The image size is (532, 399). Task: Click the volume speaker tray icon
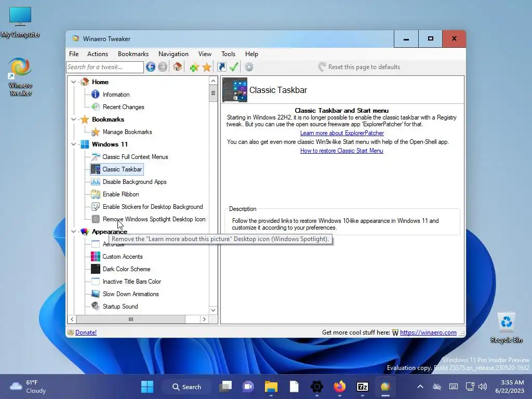pyautogui.click(x=482, y=387)
